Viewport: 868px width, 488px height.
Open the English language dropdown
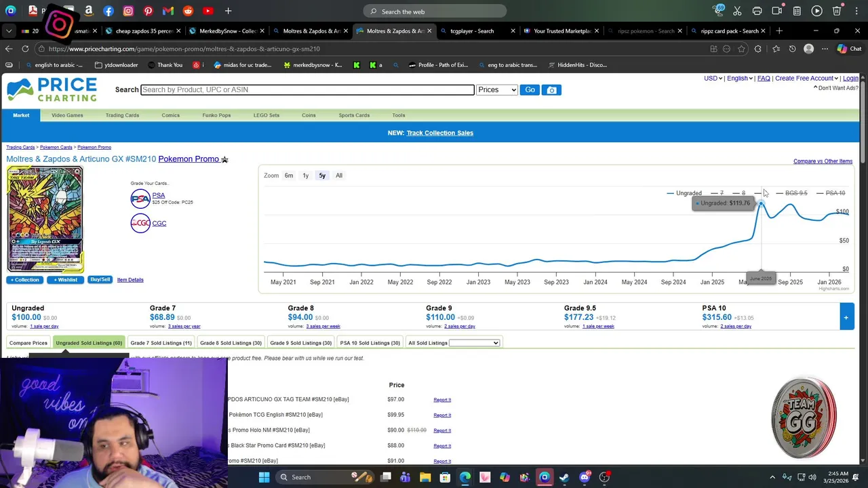click(739, 78)
